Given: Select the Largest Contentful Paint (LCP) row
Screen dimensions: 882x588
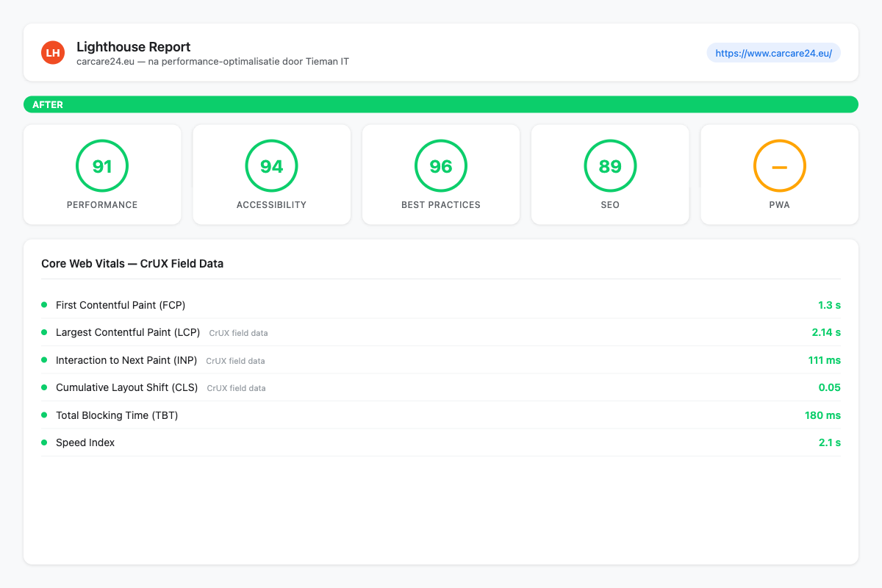Looking at the screenshot, I should (441, 332).
